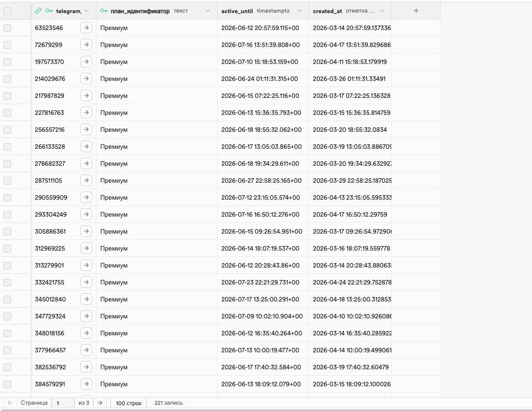The height and width of the screenshot is (411, 532).
Task: Open foreign key arrow for 377966457
Action: coord(86,350)
